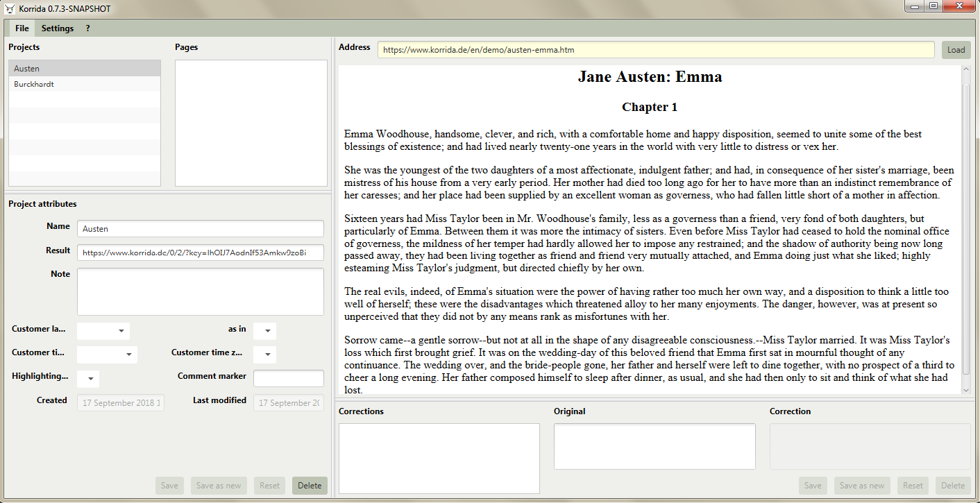Screen dimensions: 980x503
Task: Click the 'Chapter 1' heading
Action: point(650,107)
